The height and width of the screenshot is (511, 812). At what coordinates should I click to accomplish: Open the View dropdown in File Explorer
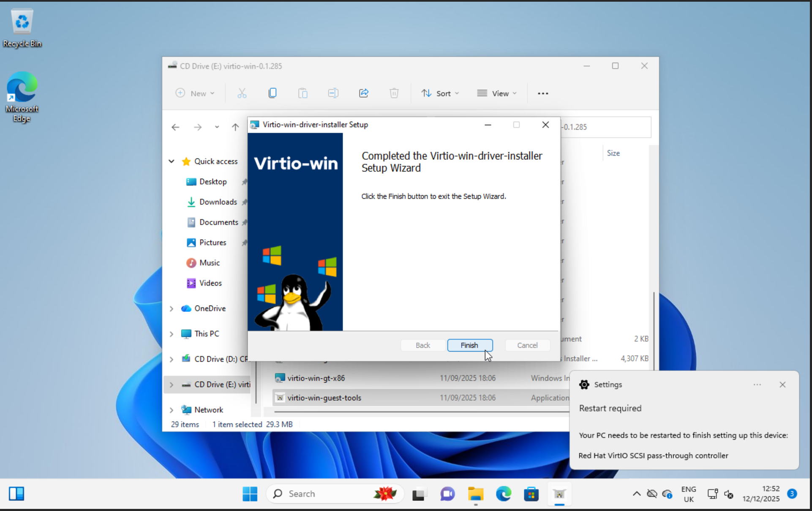coord(497,93)
